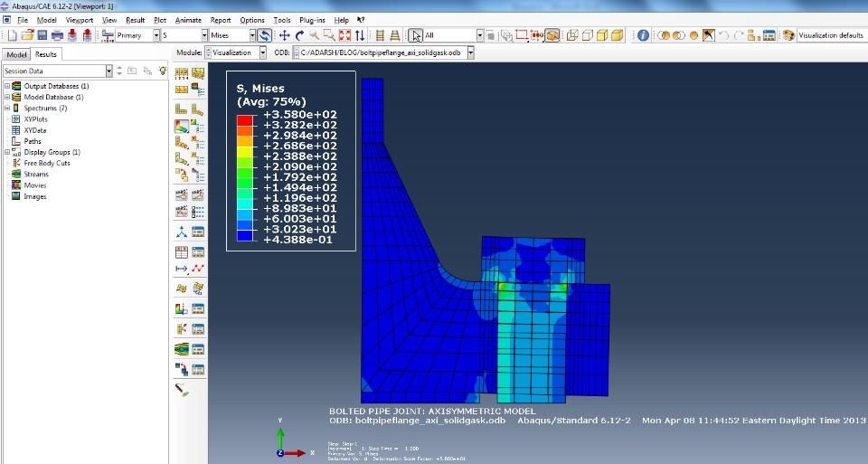
Task: Open a file with the folder icon
Action: click(27, 35)
